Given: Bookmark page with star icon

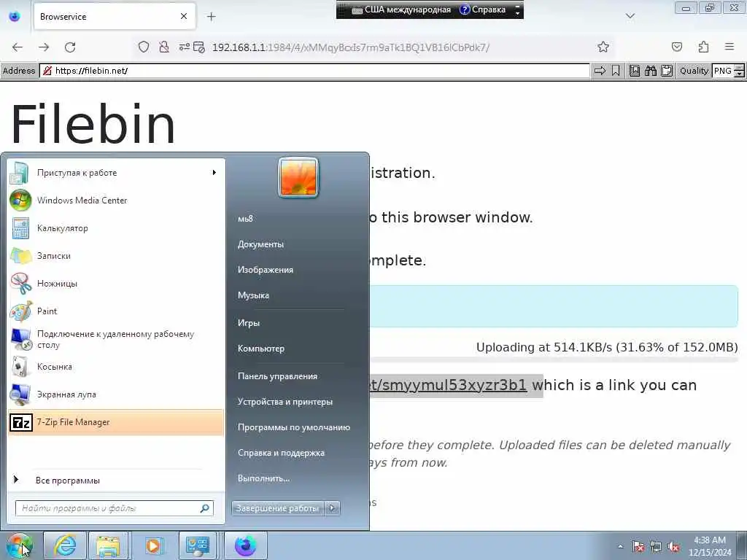Looking at the screenshot, I should coord(603,47).
